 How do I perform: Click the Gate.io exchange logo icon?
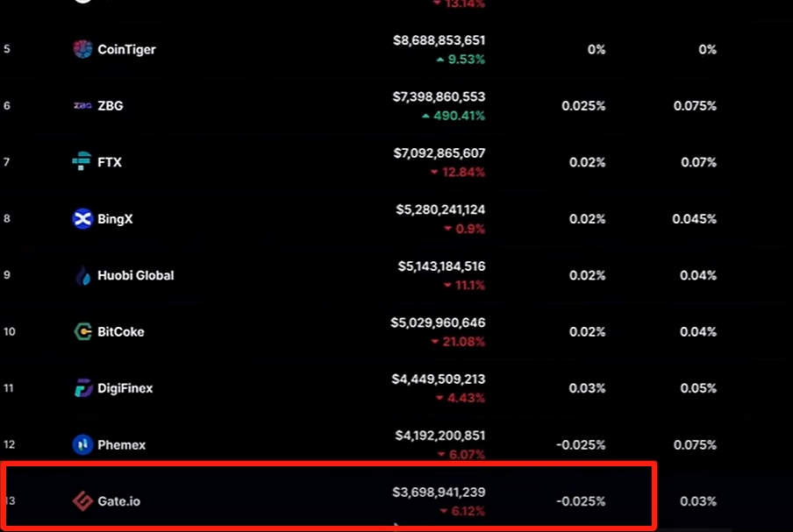point(82,501)
